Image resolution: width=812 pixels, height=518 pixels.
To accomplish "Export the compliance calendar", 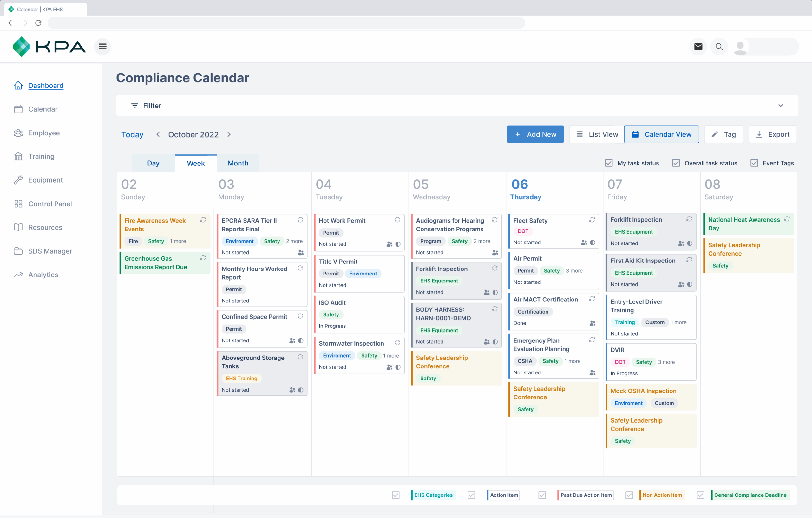I will pyautogui.click(x=772, y=134).
